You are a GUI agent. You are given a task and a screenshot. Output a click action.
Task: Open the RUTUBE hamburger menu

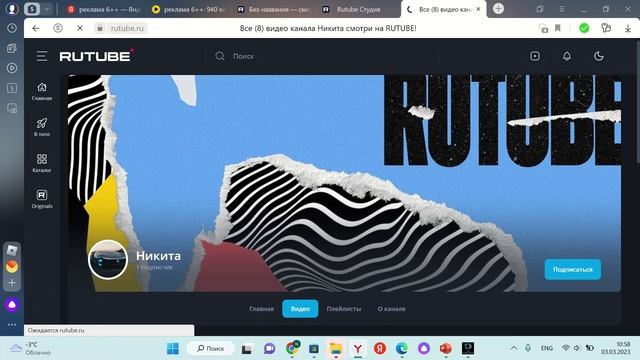coord(42,56)
